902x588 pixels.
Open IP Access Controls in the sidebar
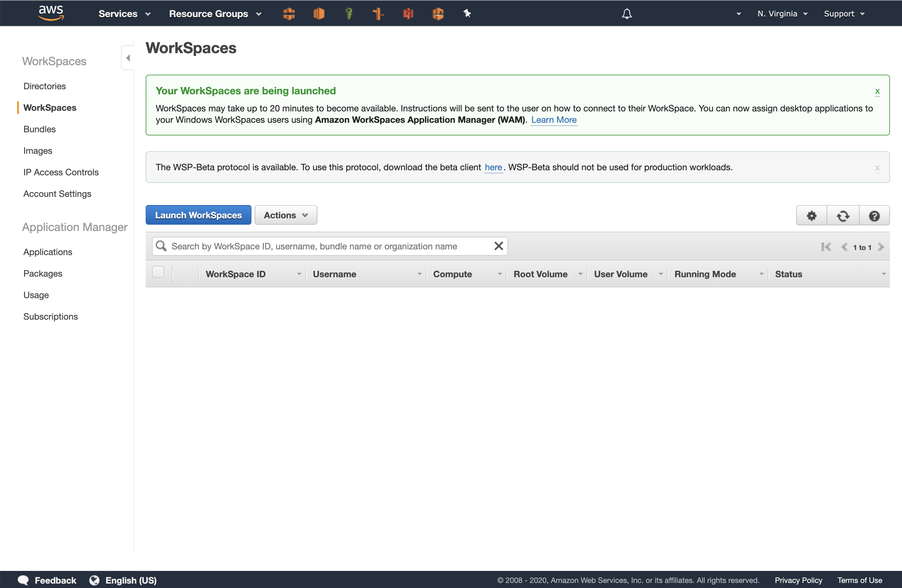coord(60,172)
